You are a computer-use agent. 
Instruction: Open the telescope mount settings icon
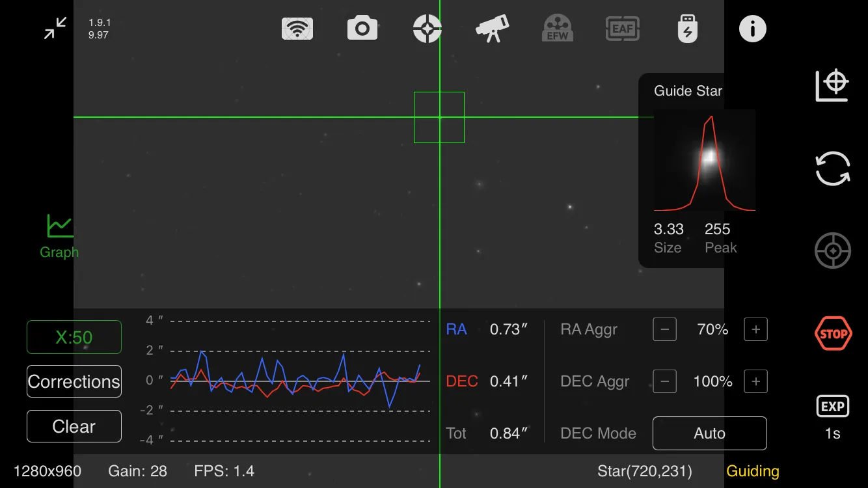click(x=493, y=29)
